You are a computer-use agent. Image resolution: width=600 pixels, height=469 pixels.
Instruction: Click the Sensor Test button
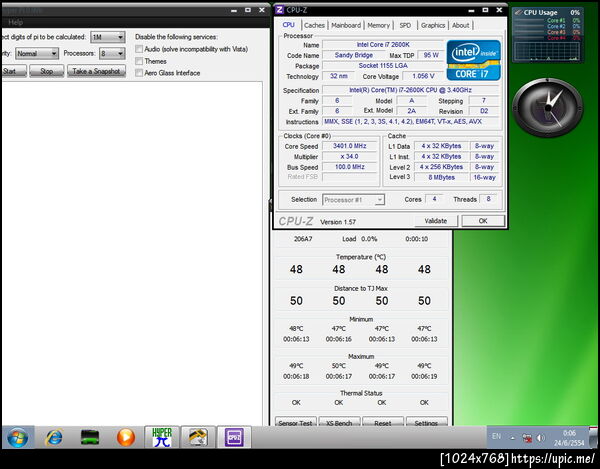[x=295, y=422]
